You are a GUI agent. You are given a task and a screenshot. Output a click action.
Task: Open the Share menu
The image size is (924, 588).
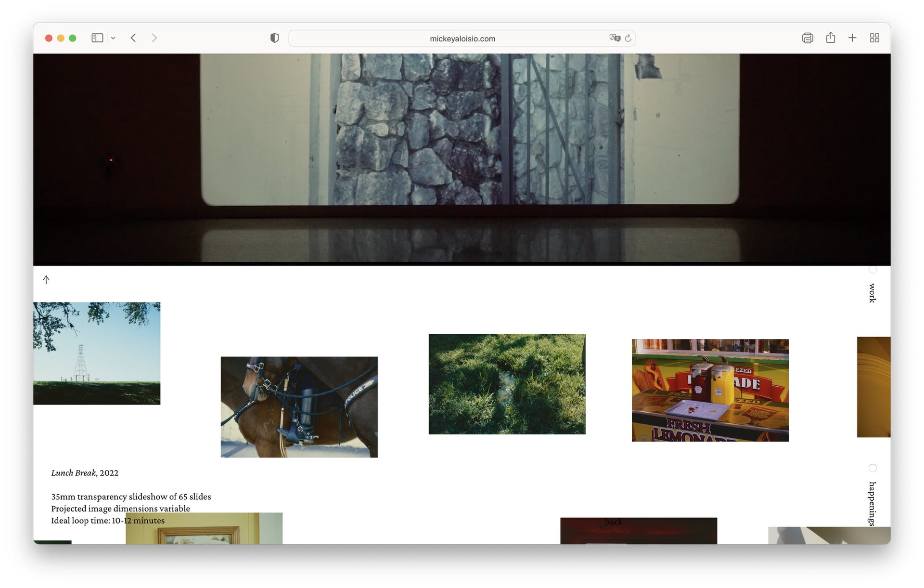pyautogui.click(x=830, y=38)
